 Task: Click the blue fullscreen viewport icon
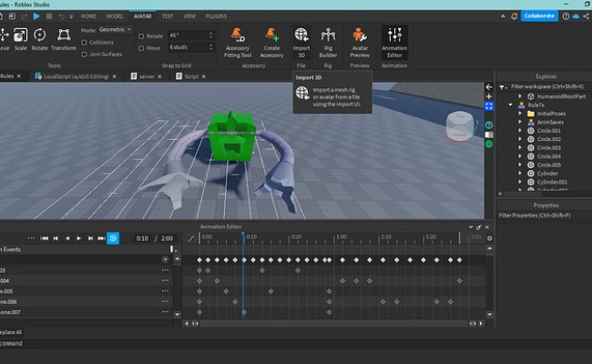[x=489, y=106]
